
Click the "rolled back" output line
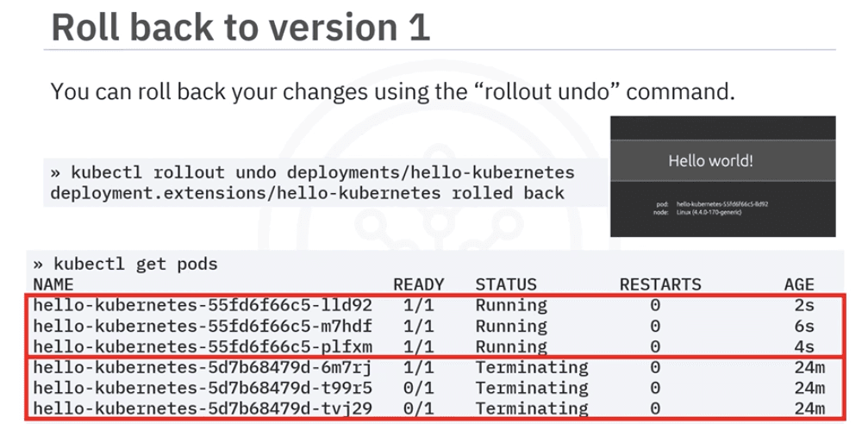[306, 192]
